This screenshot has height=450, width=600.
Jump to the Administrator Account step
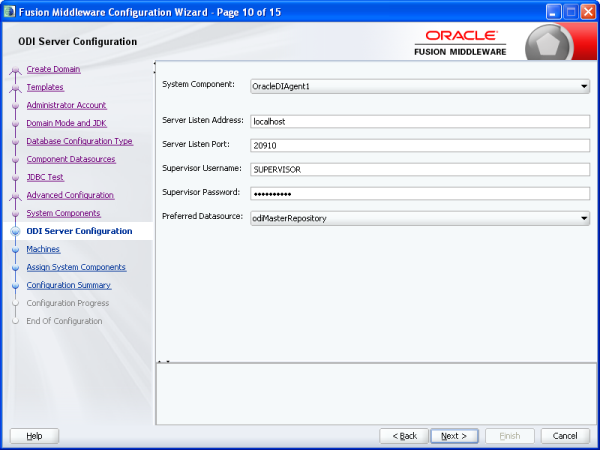click(66, 105)
